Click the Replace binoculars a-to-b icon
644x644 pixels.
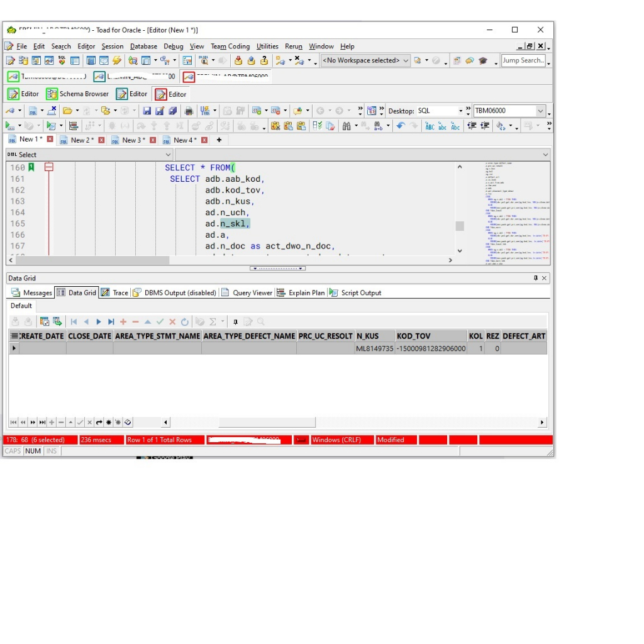[378, 126]
